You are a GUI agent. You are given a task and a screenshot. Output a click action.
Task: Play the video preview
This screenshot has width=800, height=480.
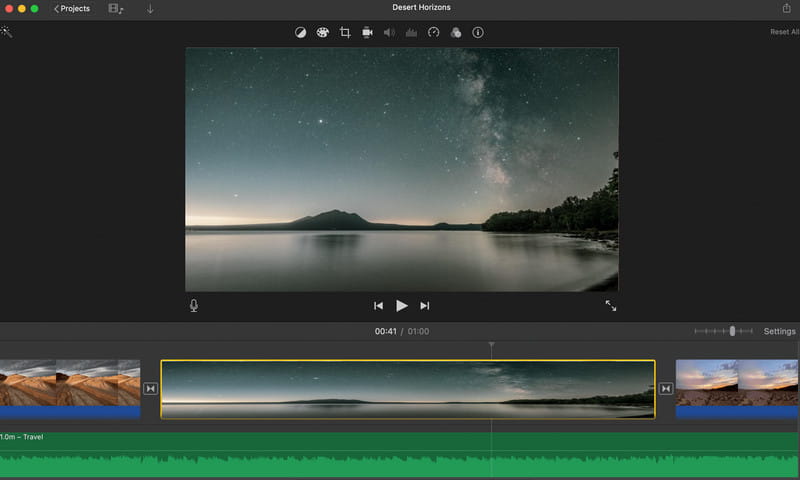pyautogui.click(x=402, y=306)
